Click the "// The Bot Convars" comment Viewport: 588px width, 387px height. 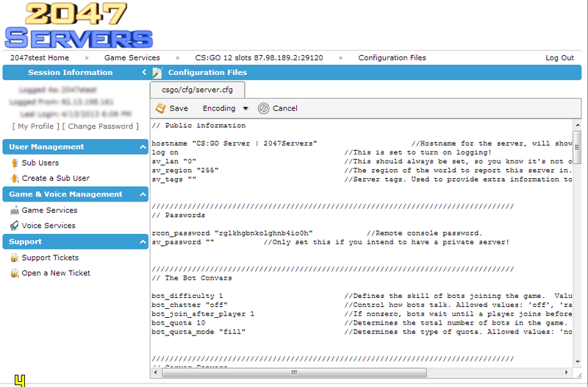point(192,278)
